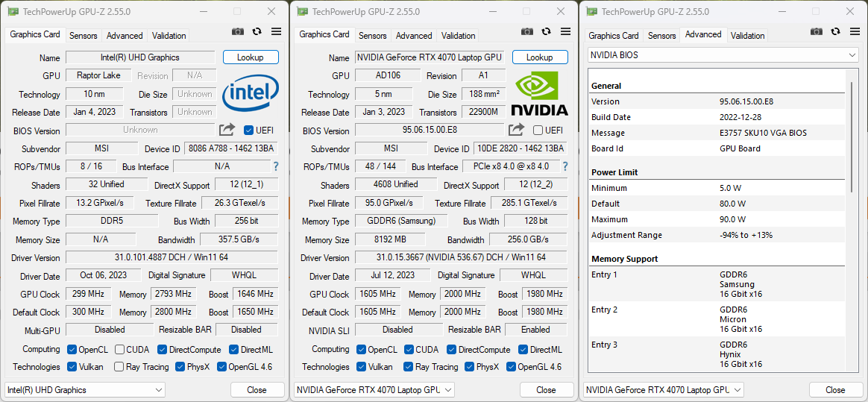
Task: Switch to Validation tab in Intel window
Action: click(169, 36)
